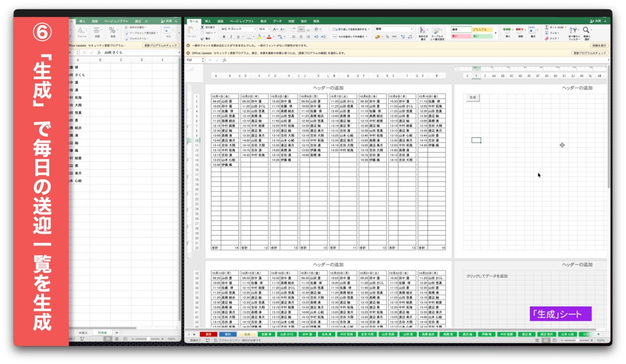Apply the red font color

269,36
